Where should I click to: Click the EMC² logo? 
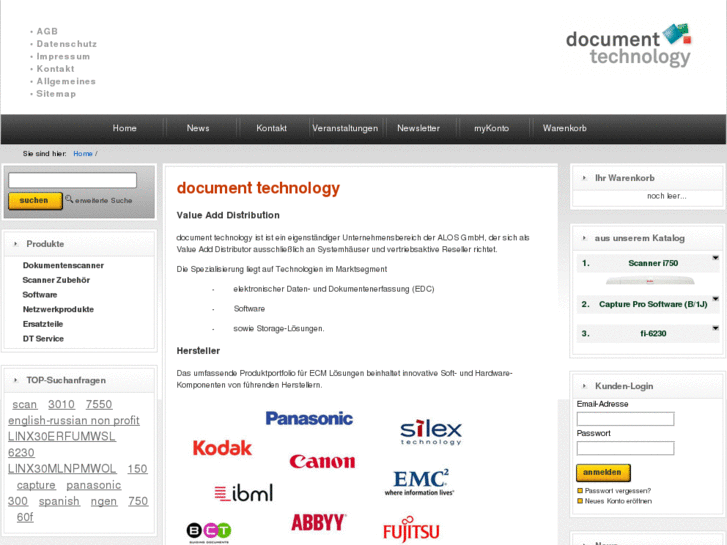coord(420,482)
